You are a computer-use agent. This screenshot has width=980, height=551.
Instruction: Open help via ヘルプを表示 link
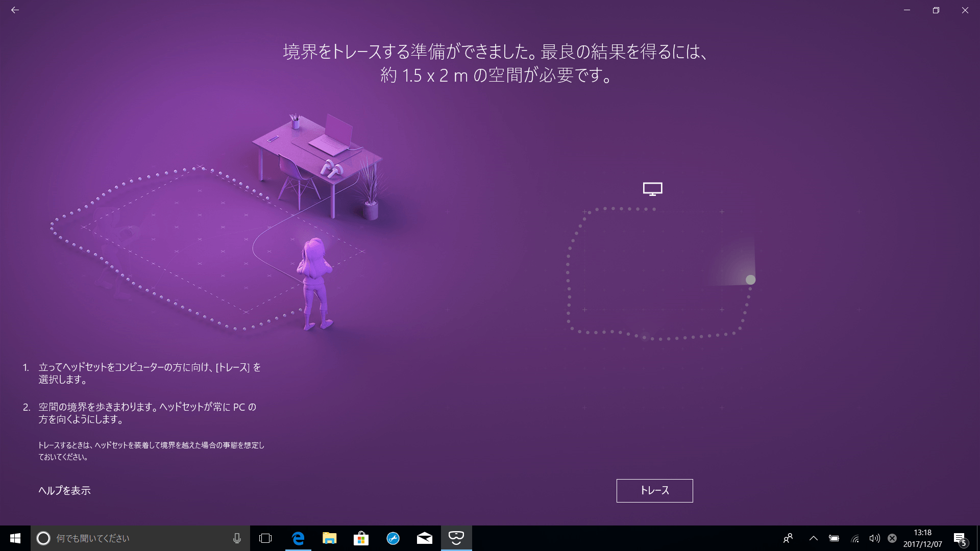point(64,490)
